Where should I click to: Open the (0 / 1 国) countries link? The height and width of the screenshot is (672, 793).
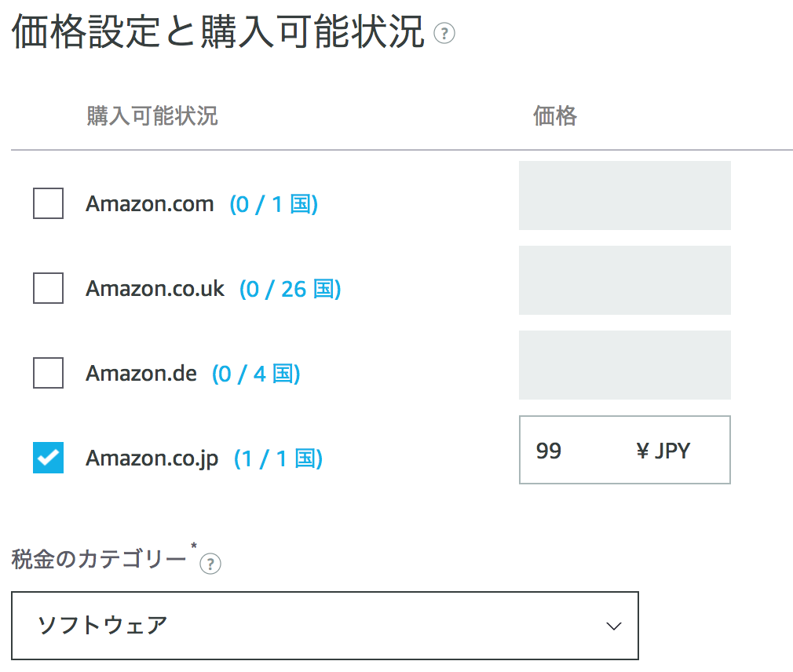pos(273,204)
